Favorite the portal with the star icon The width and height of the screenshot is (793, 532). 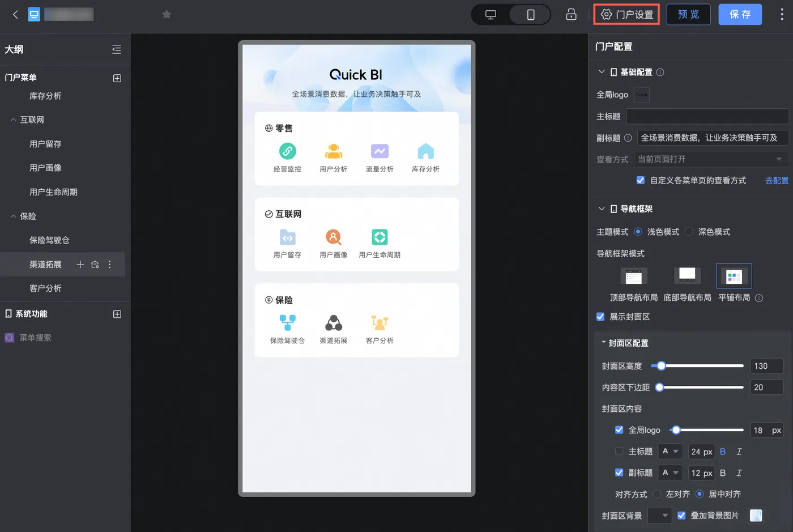click(x=167, y=15)
